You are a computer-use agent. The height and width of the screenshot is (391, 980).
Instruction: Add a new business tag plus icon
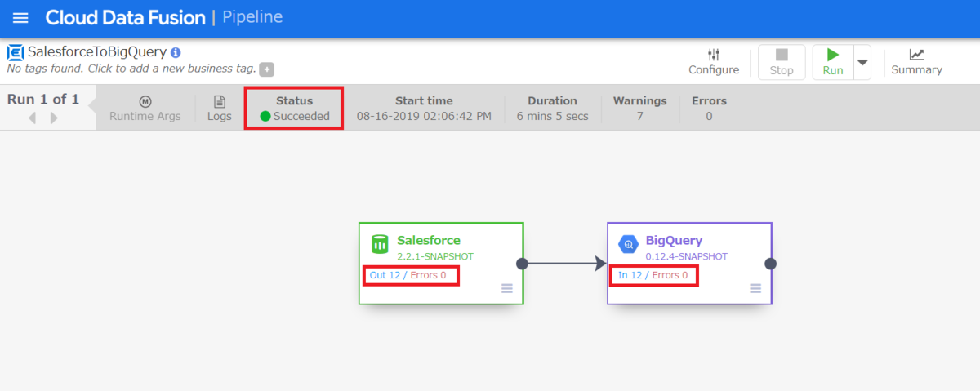click(267, 69)
